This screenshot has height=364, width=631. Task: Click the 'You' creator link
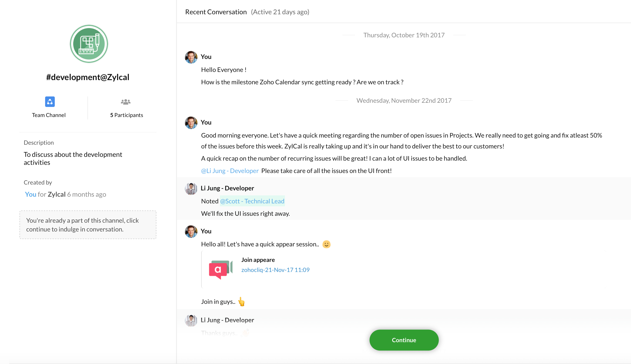point(30,194)
